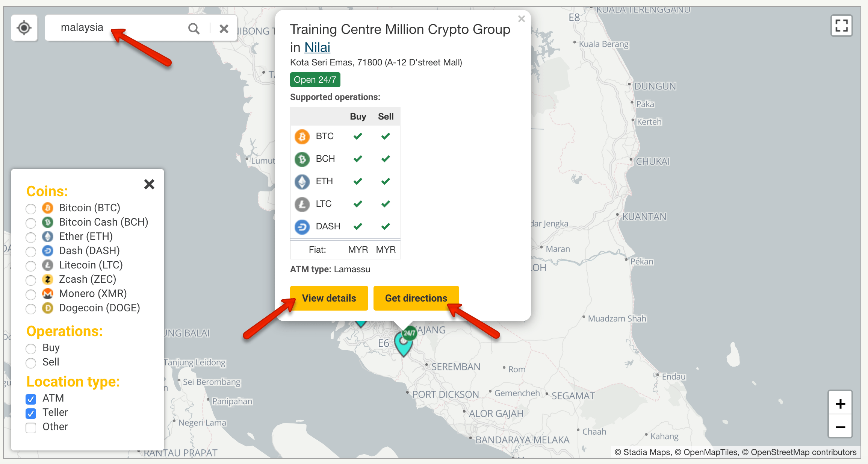Select the Bitcoin (BTC) coin filter
This screenshot has height=464, width=868.
[x=30, y=209]
